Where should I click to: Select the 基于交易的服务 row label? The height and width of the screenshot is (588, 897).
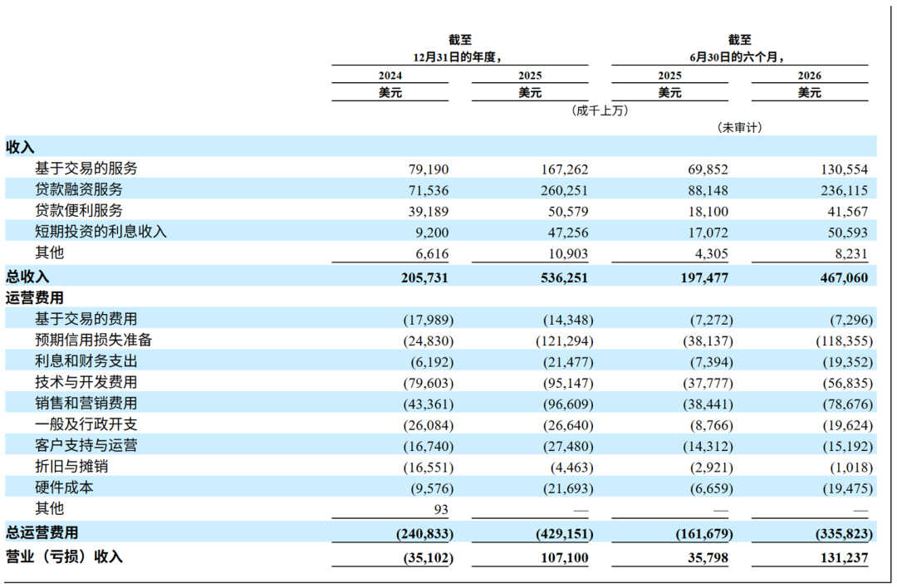pyautogui.click(x=86, y=168)
